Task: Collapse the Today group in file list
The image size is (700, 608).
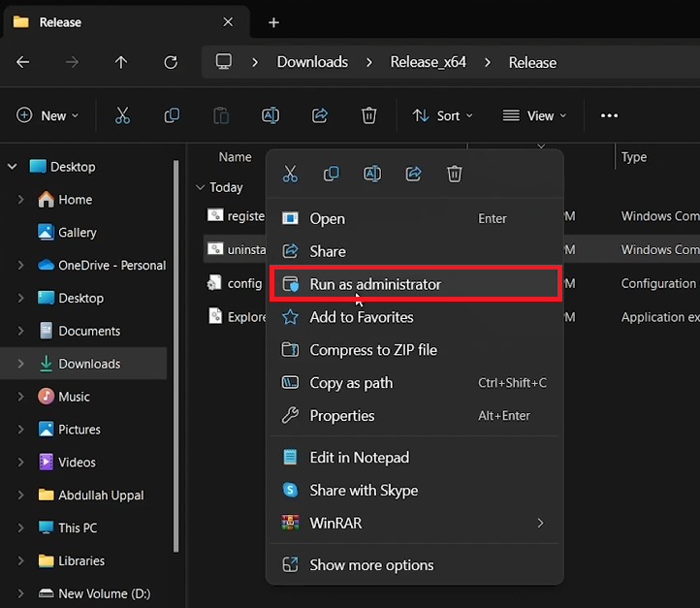Action: tap(201, 187)
